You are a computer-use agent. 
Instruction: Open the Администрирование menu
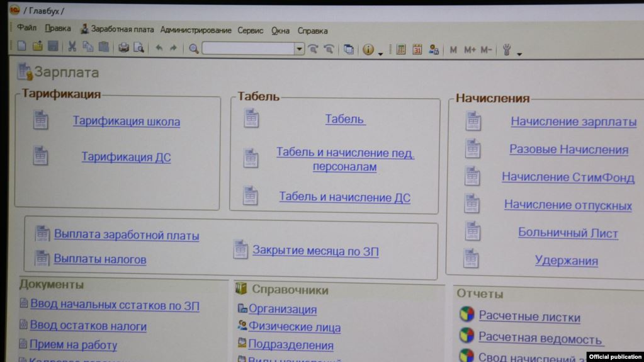click(196, 30)
